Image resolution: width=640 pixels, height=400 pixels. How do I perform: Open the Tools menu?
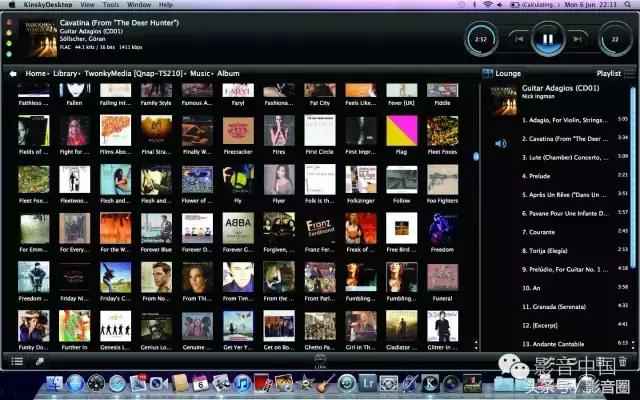pyautogui.click(x=111, y=5)
